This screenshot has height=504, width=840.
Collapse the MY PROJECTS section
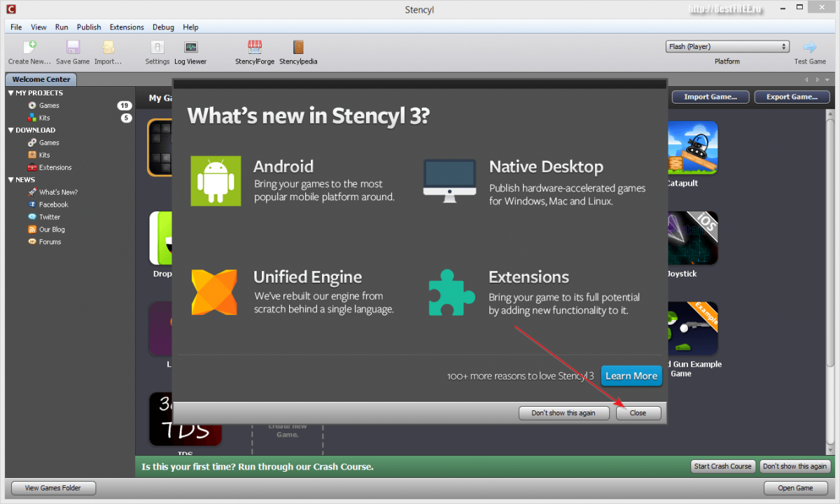[11, 93]
